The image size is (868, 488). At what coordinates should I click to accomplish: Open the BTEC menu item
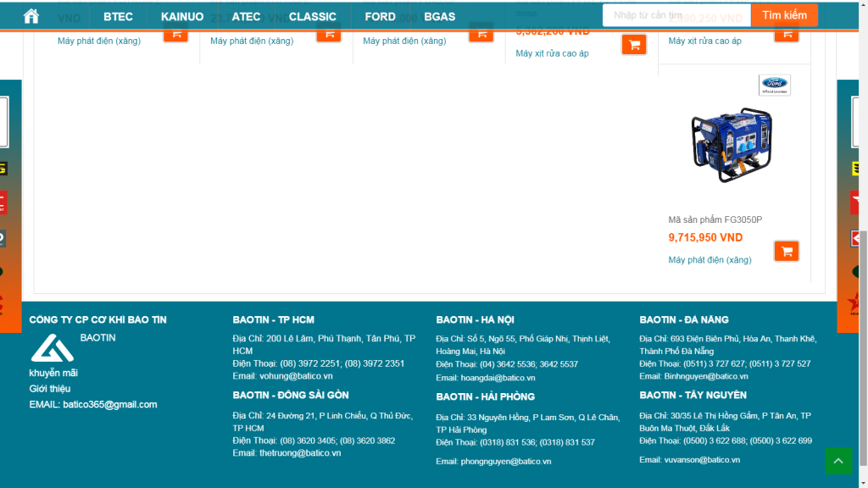pos(118,17)
